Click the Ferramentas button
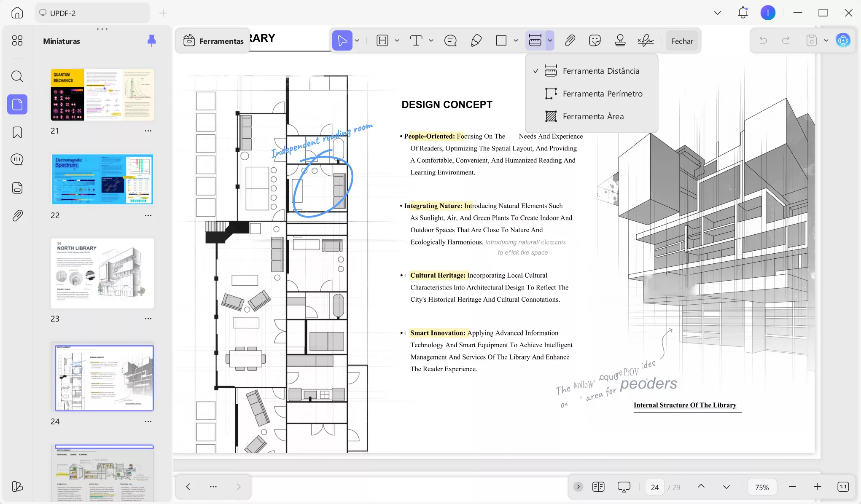Screen dimensions: 861x504 [213, 41]
